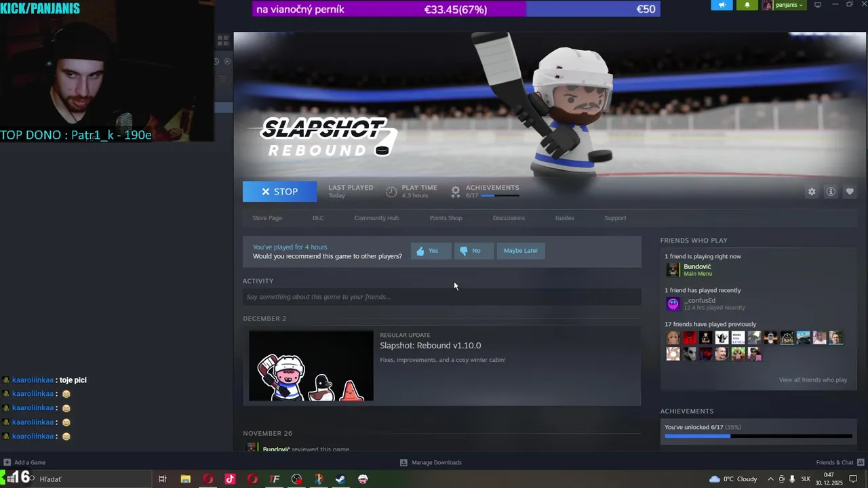
Task: Stop the running Slapshot Rebound game
Action: coord(279,192)
